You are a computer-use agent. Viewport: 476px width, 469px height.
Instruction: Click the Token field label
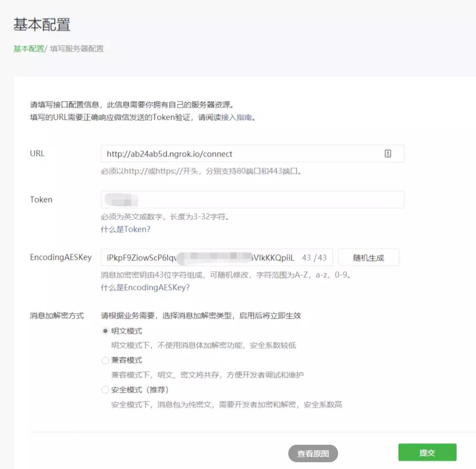tap(41, 199)
